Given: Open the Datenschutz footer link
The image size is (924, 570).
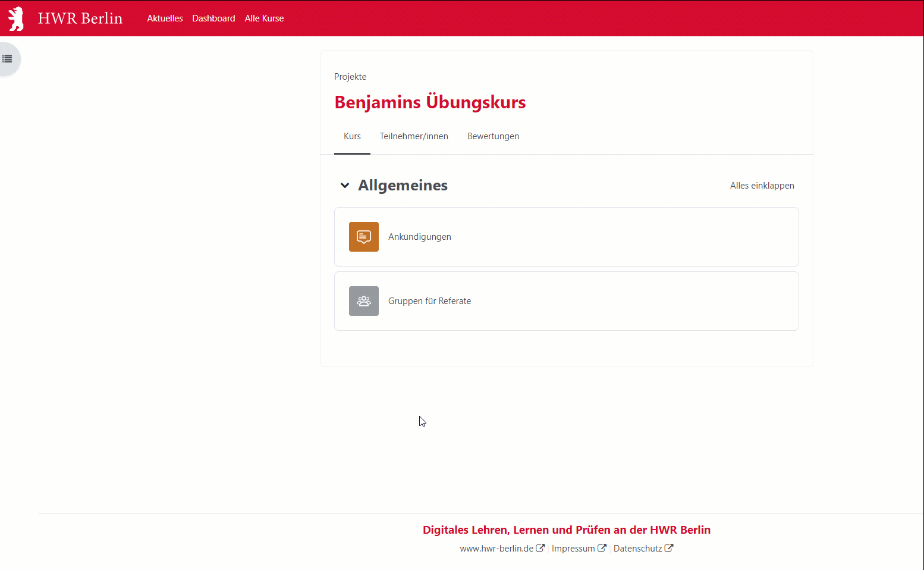Looking at the screenshot, I should coord(637,547).
